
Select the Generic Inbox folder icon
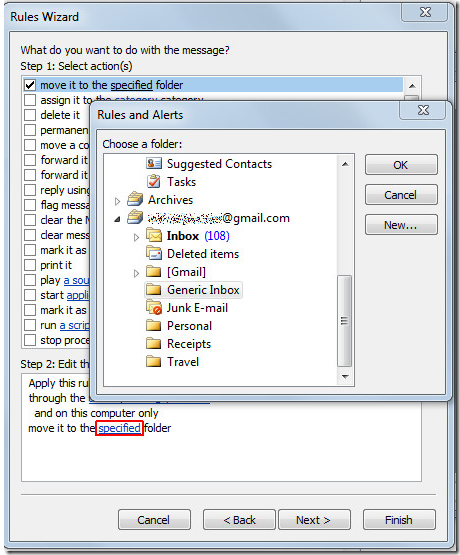[x=154, y=290]
